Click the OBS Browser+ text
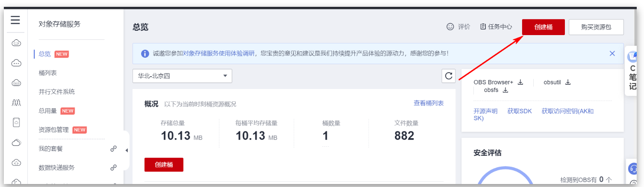 point(493,82)
